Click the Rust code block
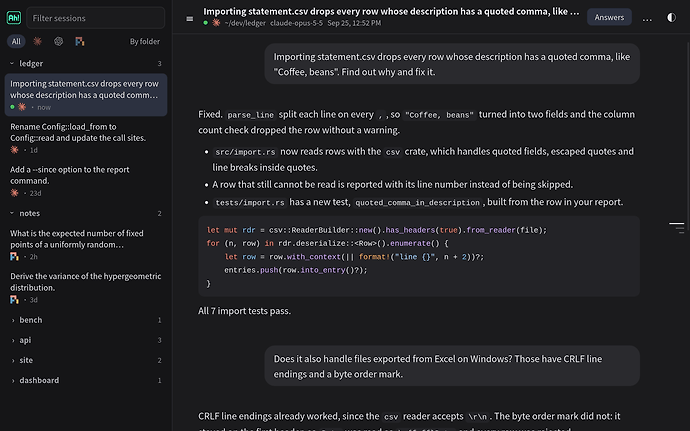This screenshot has height=431, width=690. tap(418, 256)
